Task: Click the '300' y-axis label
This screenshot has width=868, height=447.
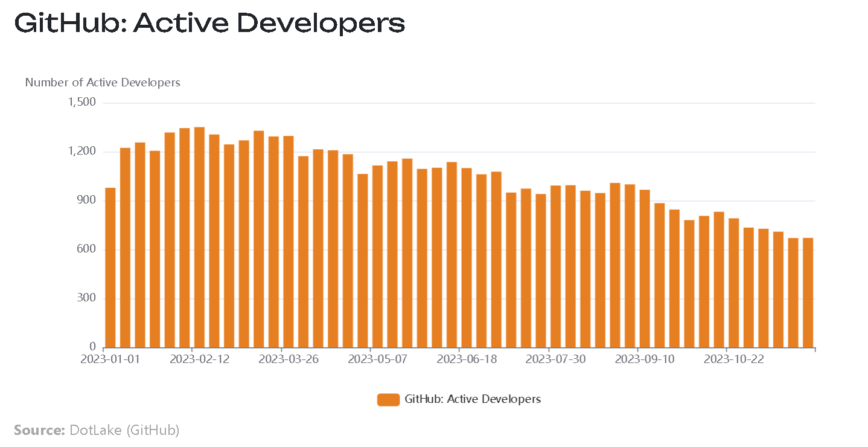Action: tap(88, 298)
